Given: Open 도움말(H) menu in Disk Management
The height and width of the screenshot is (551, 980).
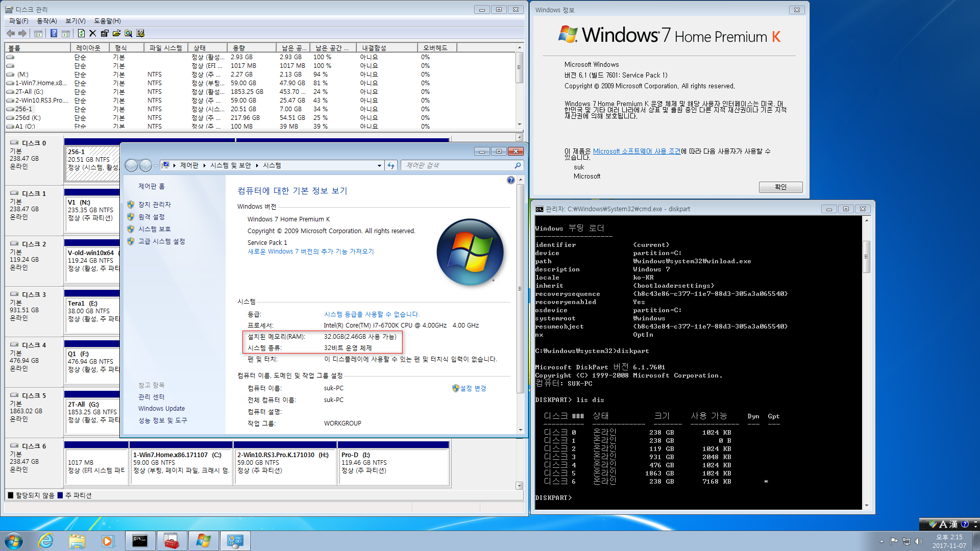Looking at the screenshot, I should (107, 21).
